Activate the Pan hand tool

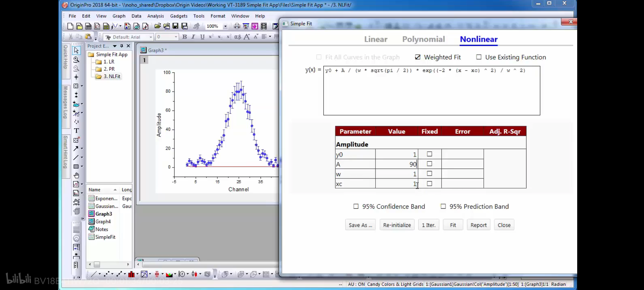[x=76, y=175]
